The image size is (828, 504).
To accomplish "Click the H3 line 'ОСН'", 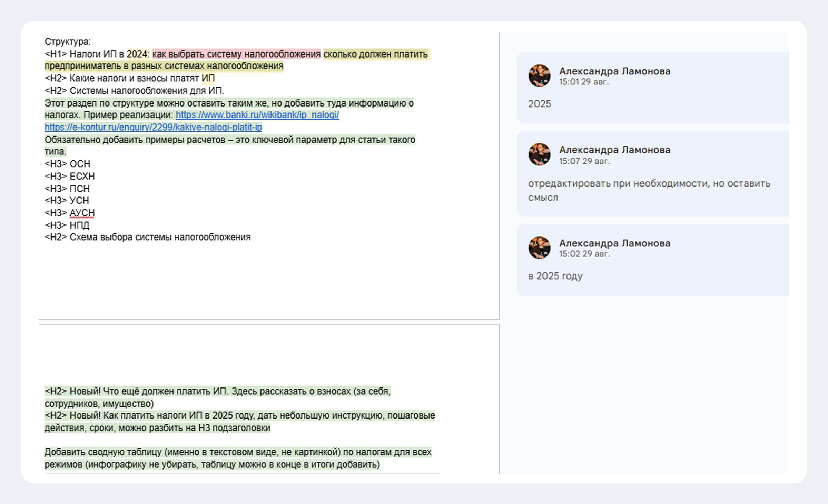I will pos(80,164).
